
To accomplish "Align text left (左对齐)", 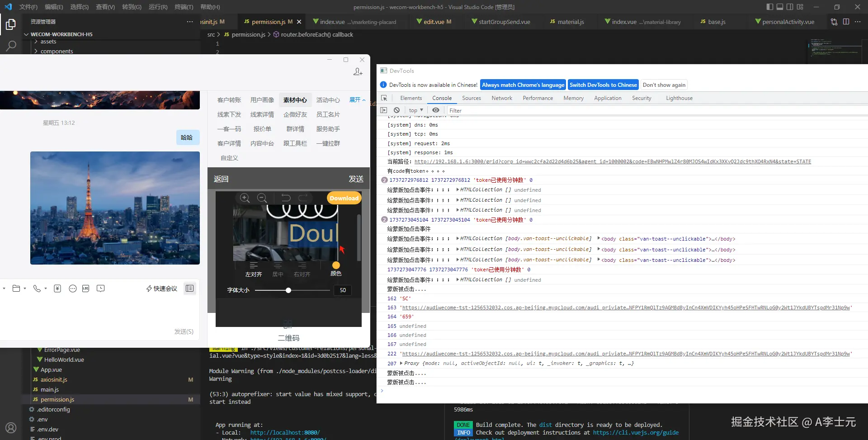I will [254, 270].
